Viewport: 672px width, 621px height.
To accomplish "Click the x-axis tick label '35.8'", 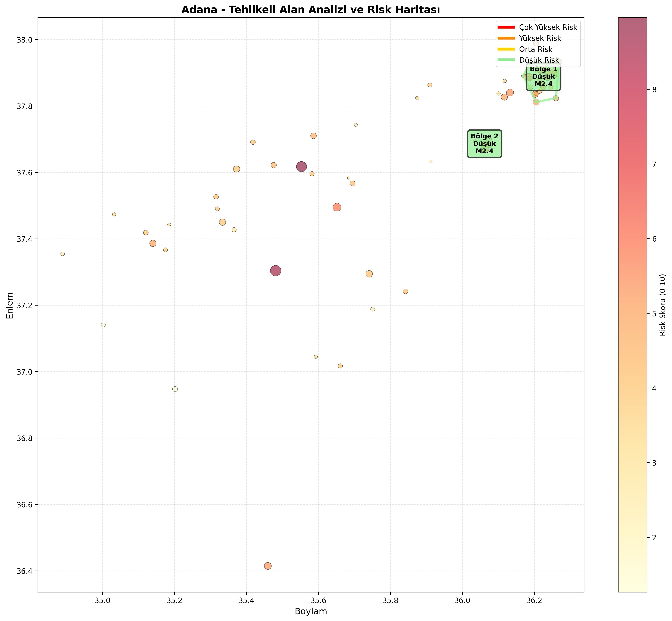I will [x=390, y=600].
